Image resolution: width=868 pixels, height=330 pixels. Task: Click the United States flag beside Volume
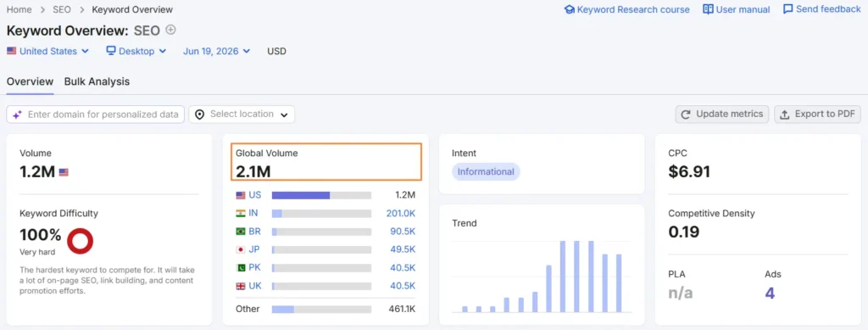64,172
